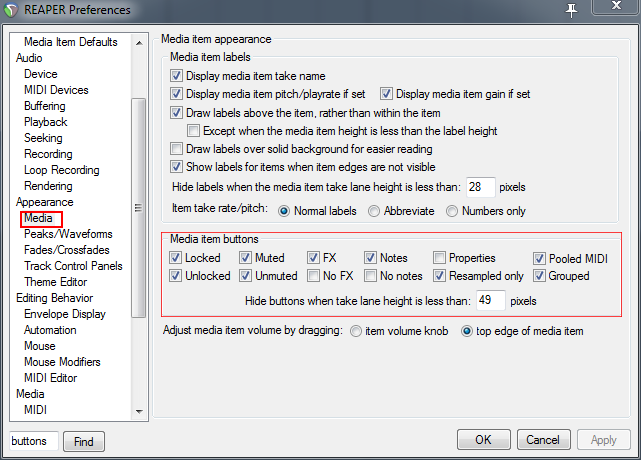Screen dimensions: 641x460
Task: Toggle the Pooled MIDI button checkbox
Action: (x=540, y=258)
